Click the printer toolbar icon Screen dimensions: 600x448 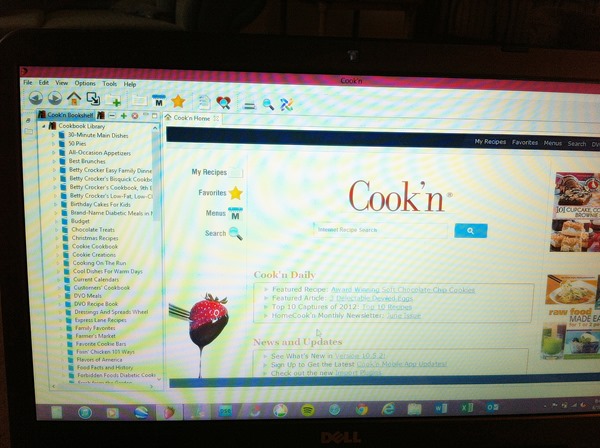249,105
